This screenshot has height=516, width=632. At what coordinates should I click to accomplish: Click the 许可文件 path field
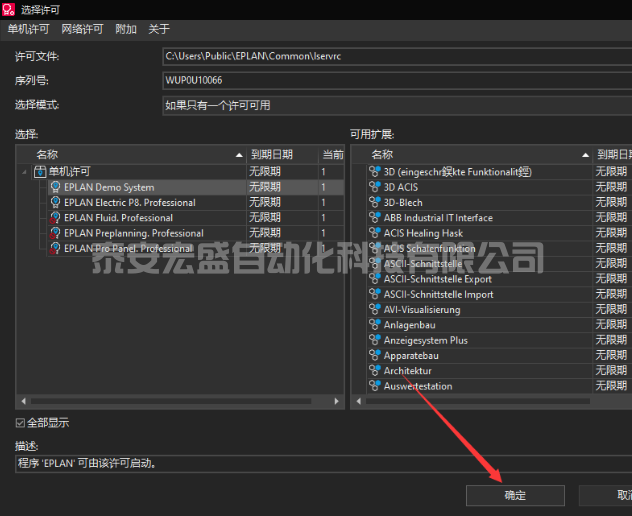pos(396,56)
